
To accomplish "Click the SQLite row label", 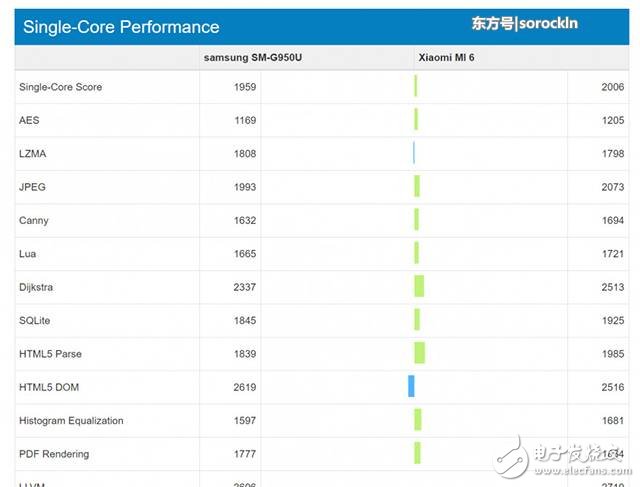I will (36, 320).
